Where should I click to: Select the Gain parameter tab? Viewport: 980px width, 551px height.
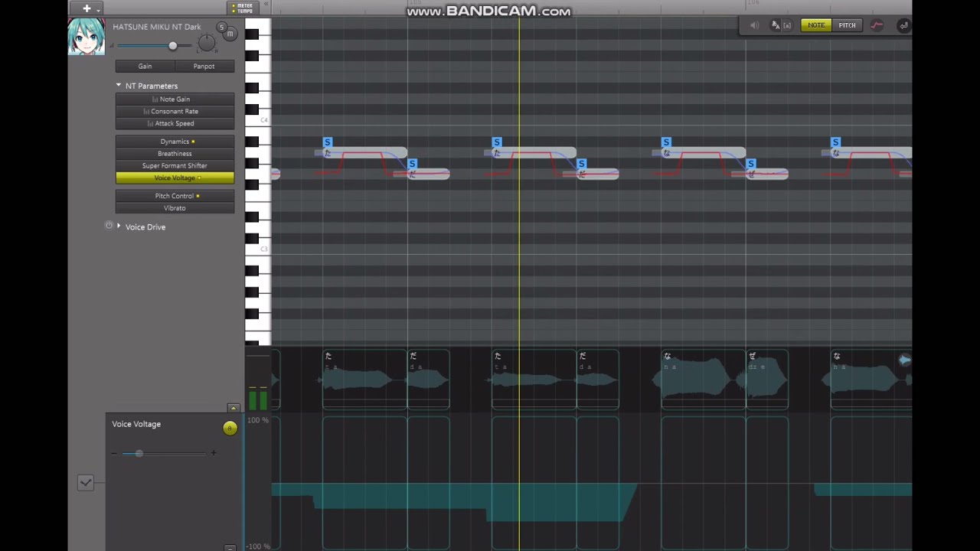click(145, 67)
